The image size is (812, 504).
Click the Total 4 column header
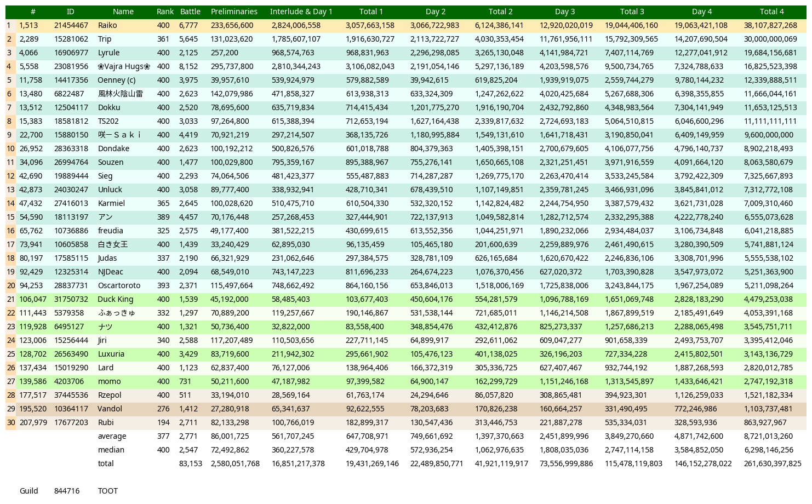click(772, 12)
